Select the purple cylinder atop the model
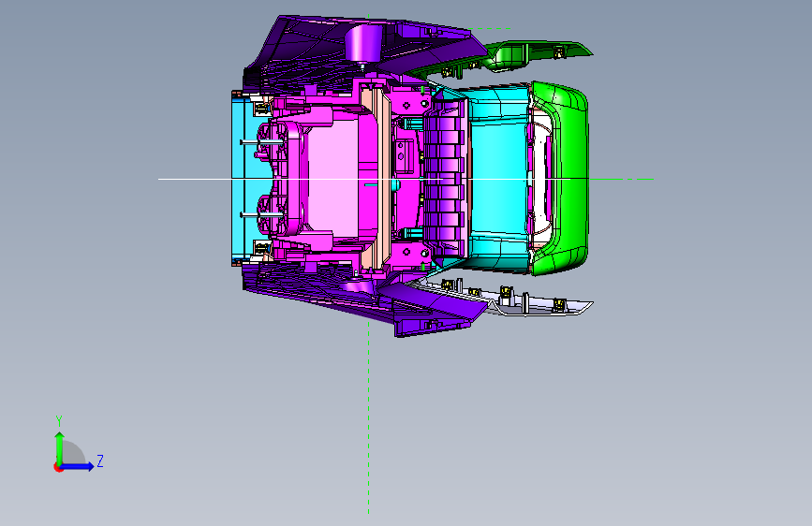Screen dimensions: 812x526 (x=363, y=44)
